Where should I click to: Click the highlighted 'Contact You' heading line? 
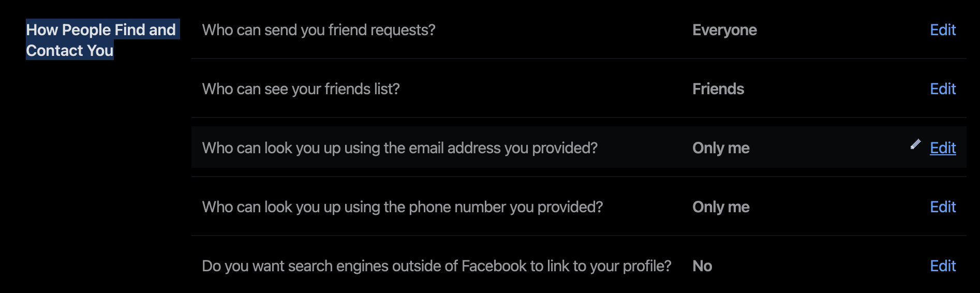click(x=70, y=50)
